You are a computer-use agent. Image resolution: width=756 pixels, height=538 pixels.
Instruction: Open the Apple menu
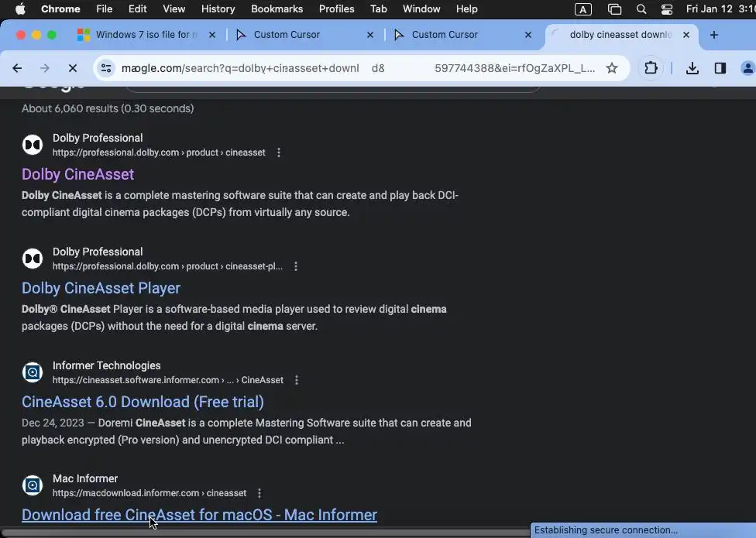click(20, 9)
